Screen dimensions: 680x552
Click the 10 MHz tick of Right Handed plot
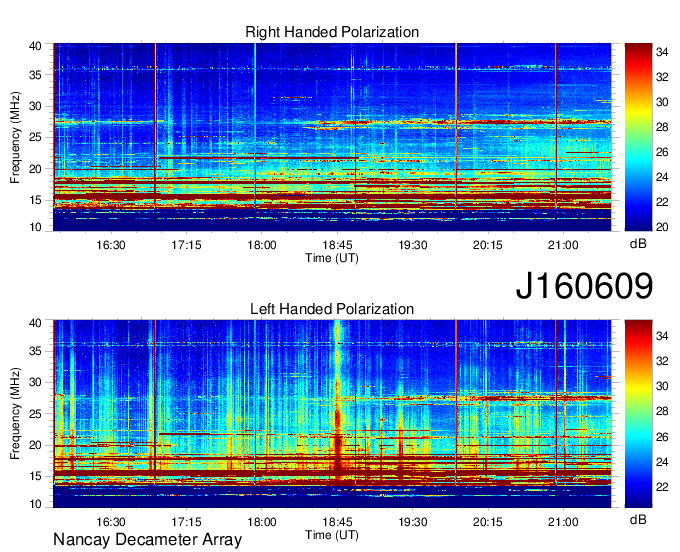tap(36, 227)
